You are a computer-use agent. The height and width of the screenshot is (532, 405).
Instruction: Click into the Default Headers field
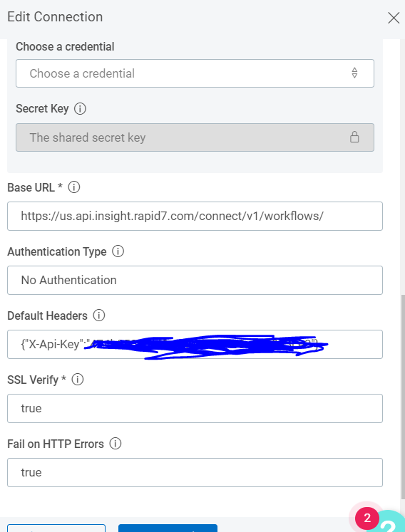tap(195, 345)
